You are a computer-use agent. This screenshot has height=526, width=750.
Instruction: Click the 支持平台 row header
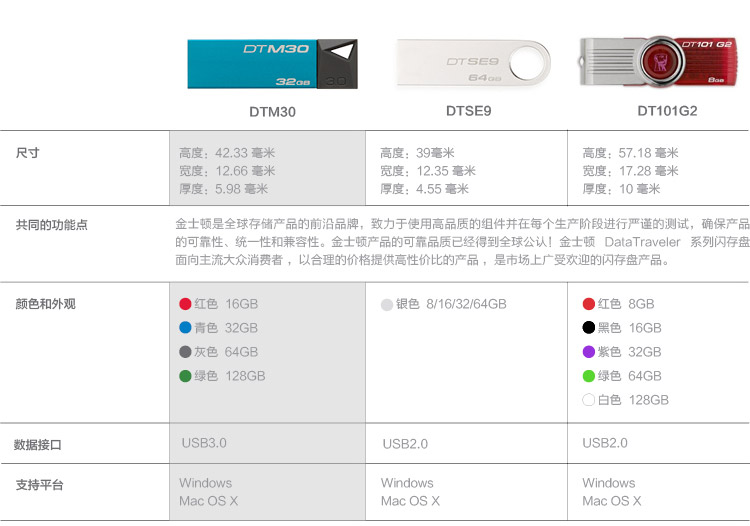pos(39,485)
